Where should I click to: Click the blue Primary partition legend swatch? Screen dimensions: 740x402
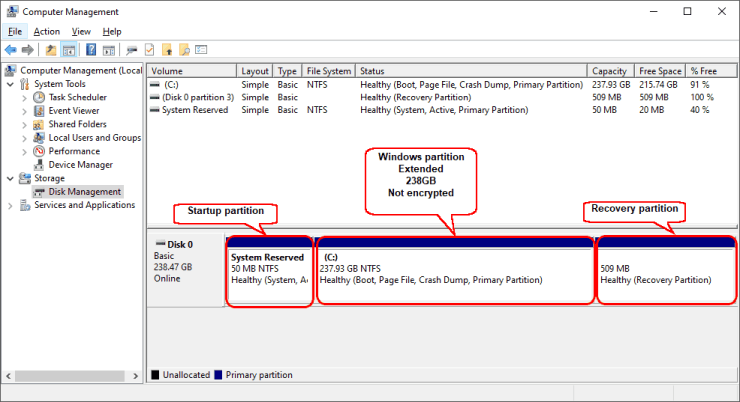(x=218, y=375)
